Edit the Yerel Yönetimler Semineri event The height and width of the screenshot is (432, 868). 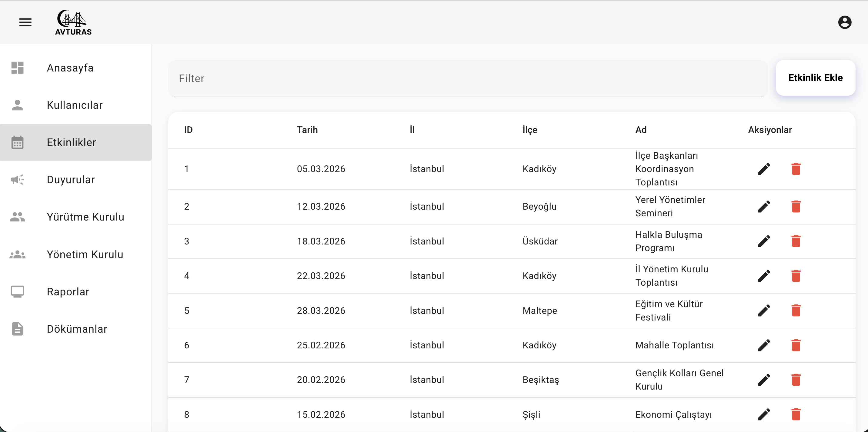click(764, 206)
